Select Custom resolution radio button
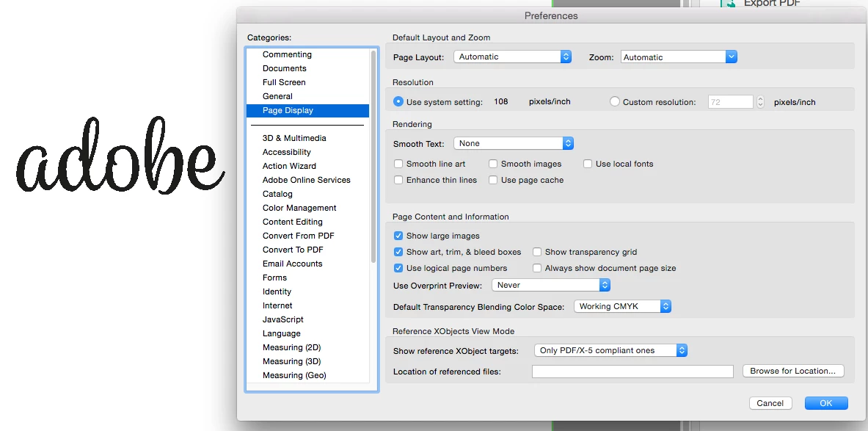868x431 pixels. [x=614, y=101]
